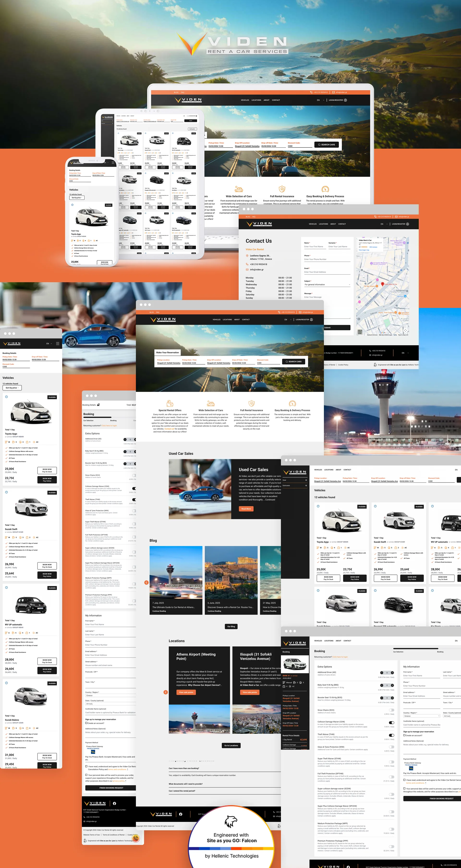Click Viden logo in center homepage window header
The height and width of the screenshot is (868, 461).
pos(163,319)
